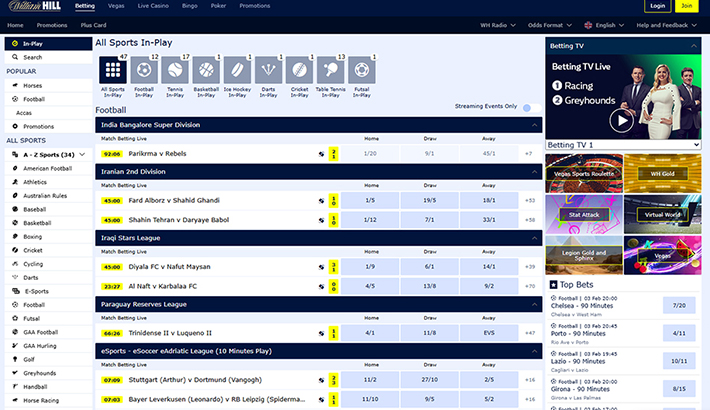Viewport: 710px width, 410px height.
Task: Toggle Streaming Events Only switch
Action: pos(532,108)
